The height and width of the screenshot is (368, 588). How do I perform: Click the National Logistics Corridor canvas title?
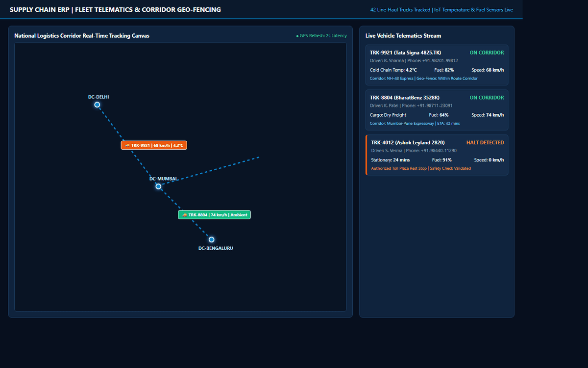(82, 36)
